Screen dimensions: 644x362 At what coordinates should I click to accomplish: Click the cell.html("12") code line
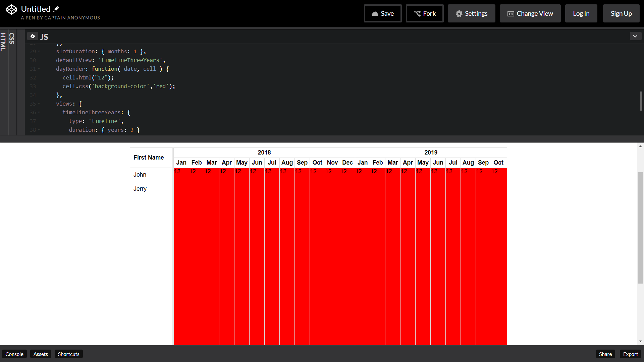pyautogui.click(x=88, y=78)
